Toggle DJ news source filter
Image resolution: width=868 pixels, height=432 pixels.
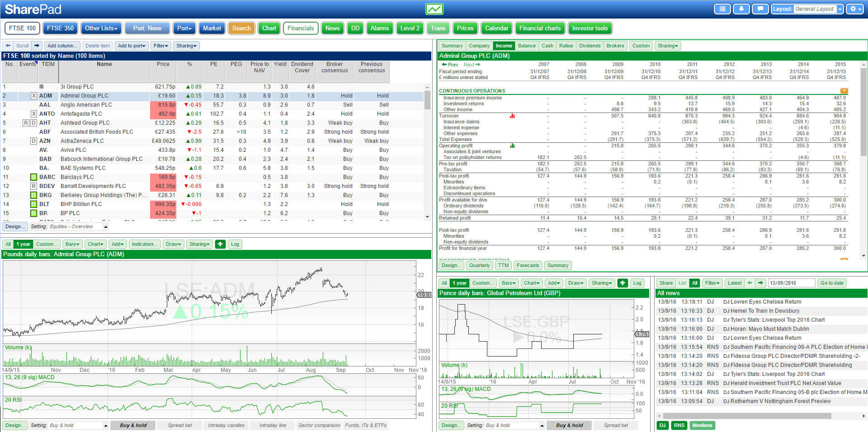coord(663,425)
